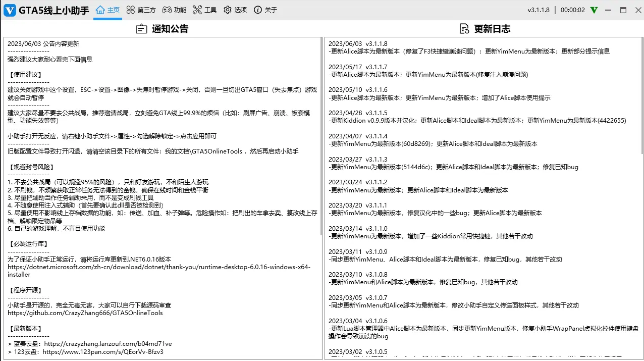Click the blue V app logo

coord(10,10)
